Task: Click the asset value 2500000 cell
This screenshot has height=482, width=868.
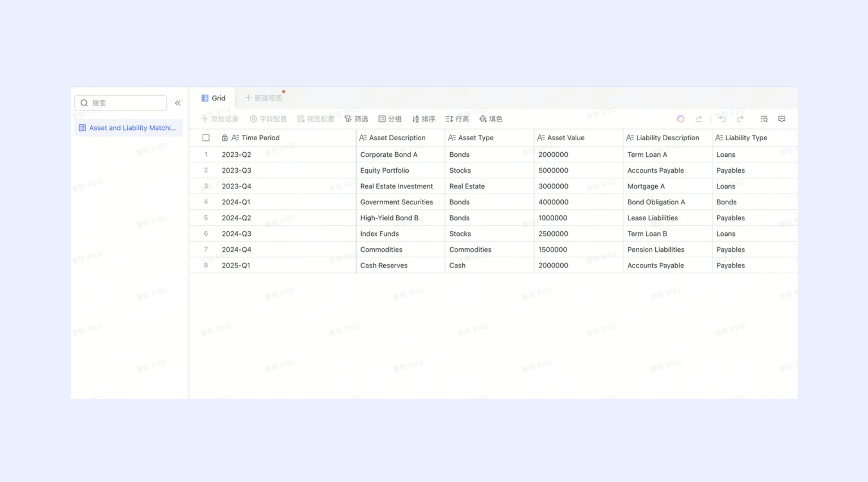Action: (x=578, y=234)
